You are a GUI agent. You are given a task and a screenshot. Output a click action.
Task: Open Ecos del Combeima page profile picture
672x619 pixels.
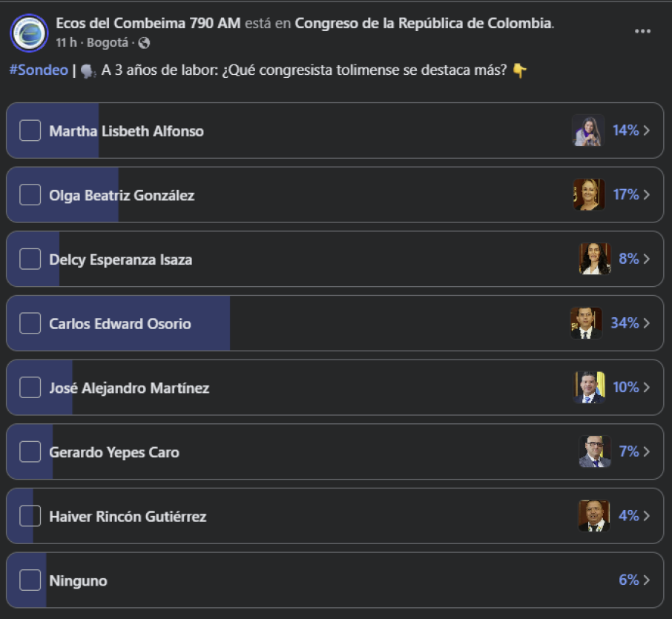coord(29,33)
